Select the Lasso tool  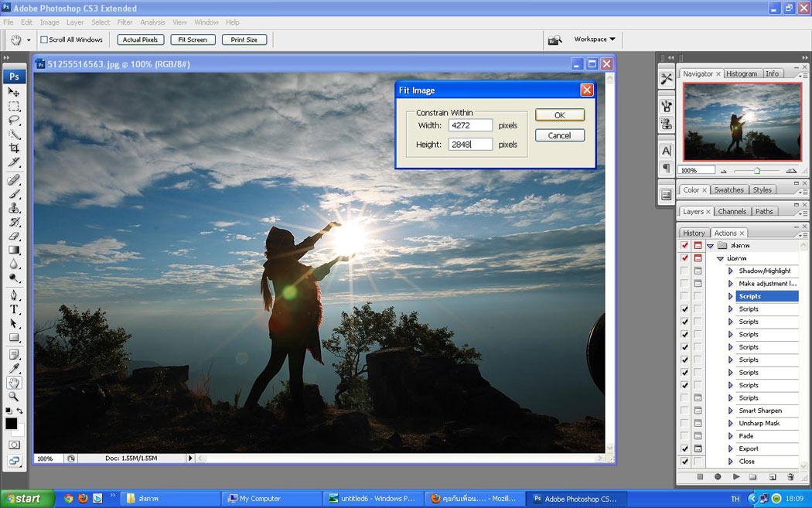point(14,120)
